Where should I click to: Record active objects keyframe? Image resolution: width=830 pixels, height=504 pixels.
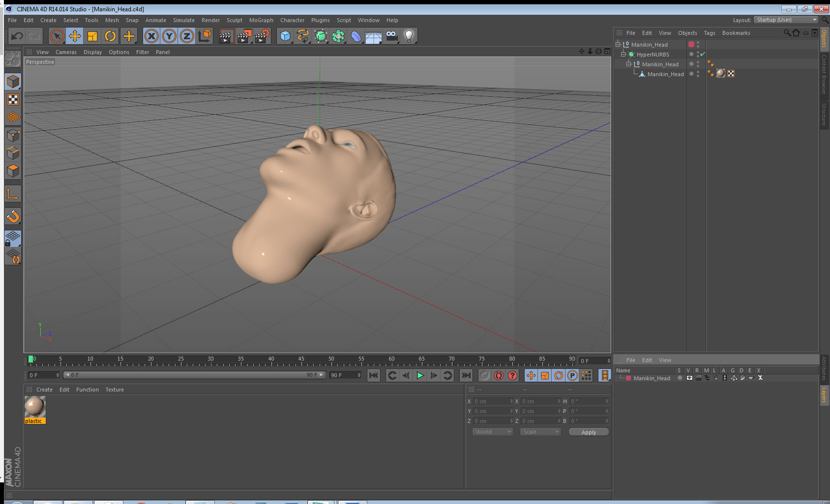485,375
